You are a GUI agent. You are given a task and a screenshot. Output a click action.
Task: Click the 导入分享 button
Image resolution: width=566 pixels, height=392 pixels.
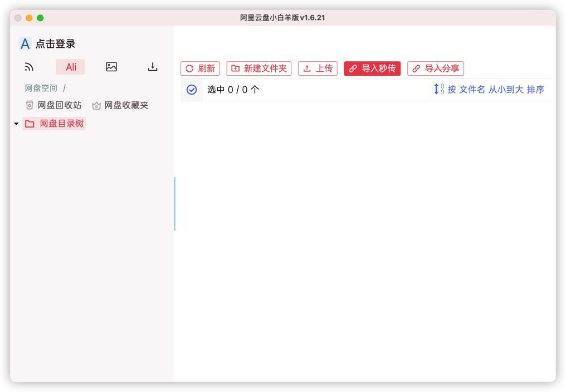click(x=436, y=68)
